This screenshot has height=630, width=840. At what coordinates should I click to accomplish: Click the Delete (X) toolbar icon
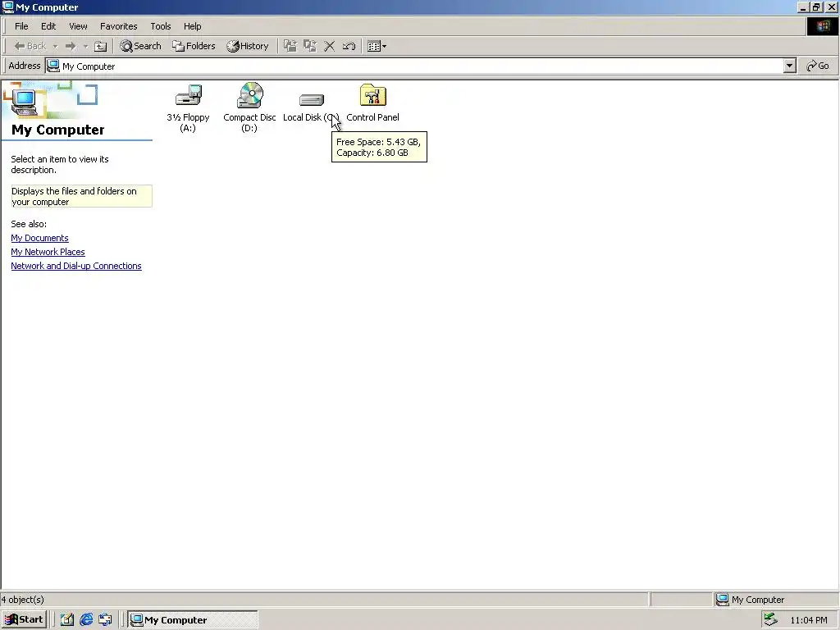[330, 46]
